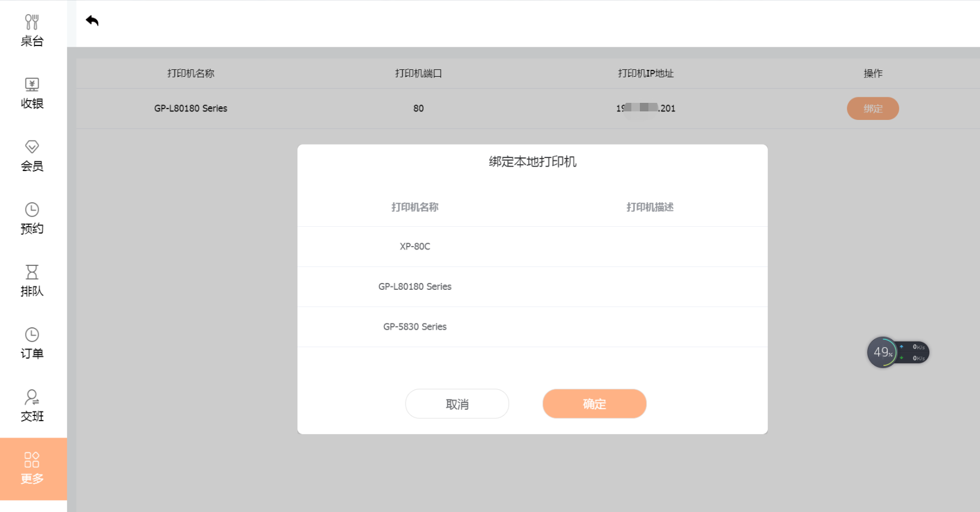Click the 绑定本地打印机 dialog title
The image size is (980, 512).
tap(532, 162)
